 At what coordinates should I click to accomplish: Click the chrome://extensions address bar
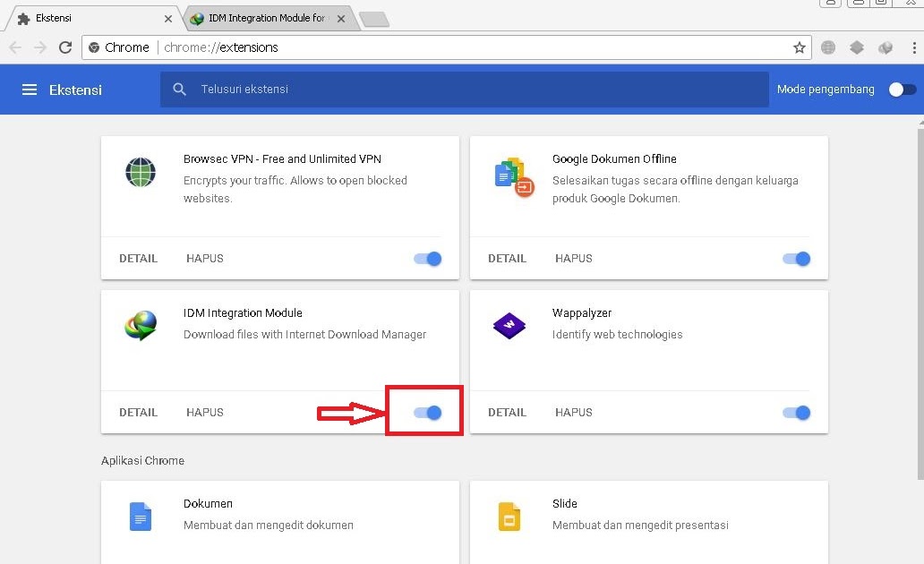tap(446, 47)
